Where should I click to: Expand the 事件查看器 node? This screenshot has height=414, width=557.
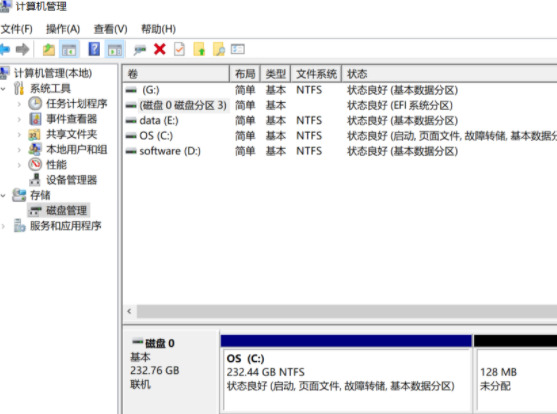19,119
